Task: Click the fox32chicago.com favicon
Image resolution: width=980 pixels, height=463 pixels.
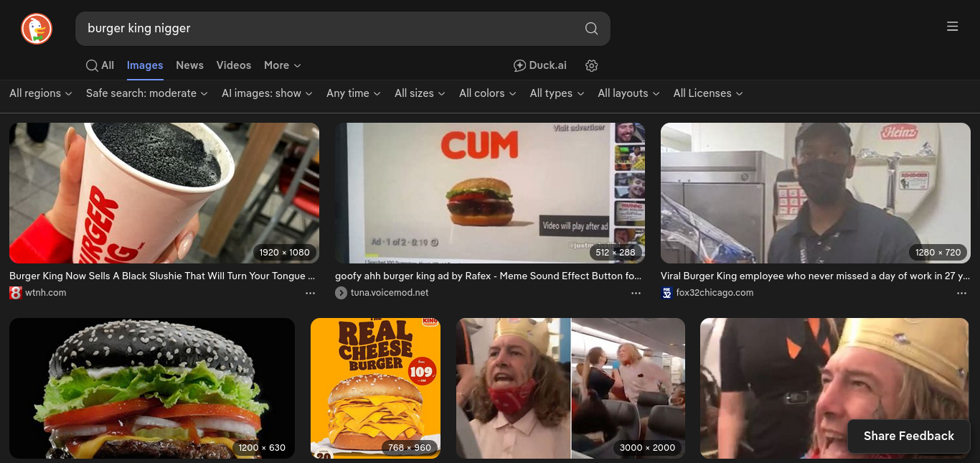Action: pyautogui.click(x=667, y=293)
